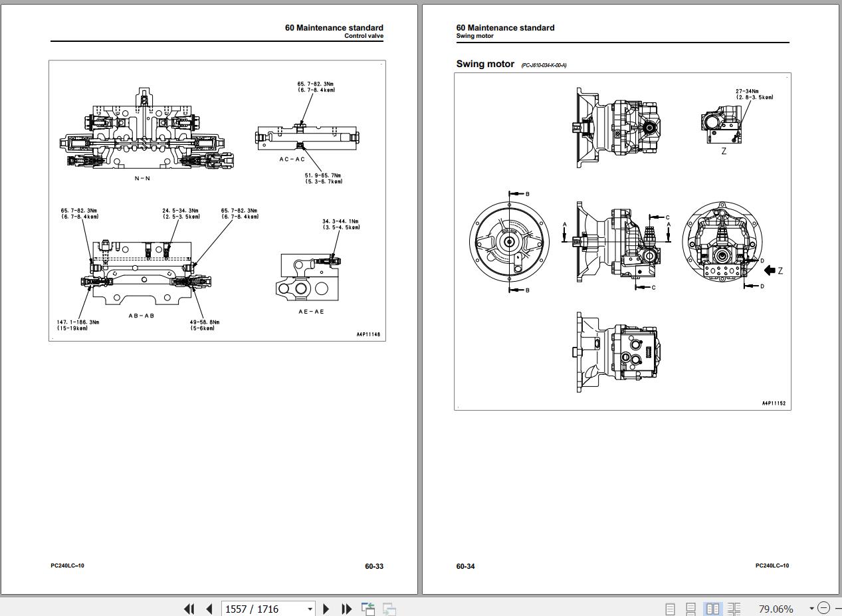The width and height of the screenshot is (842, 616).
Task: Click the 79.06% zoom value
Action: click(x=776, y=609)
